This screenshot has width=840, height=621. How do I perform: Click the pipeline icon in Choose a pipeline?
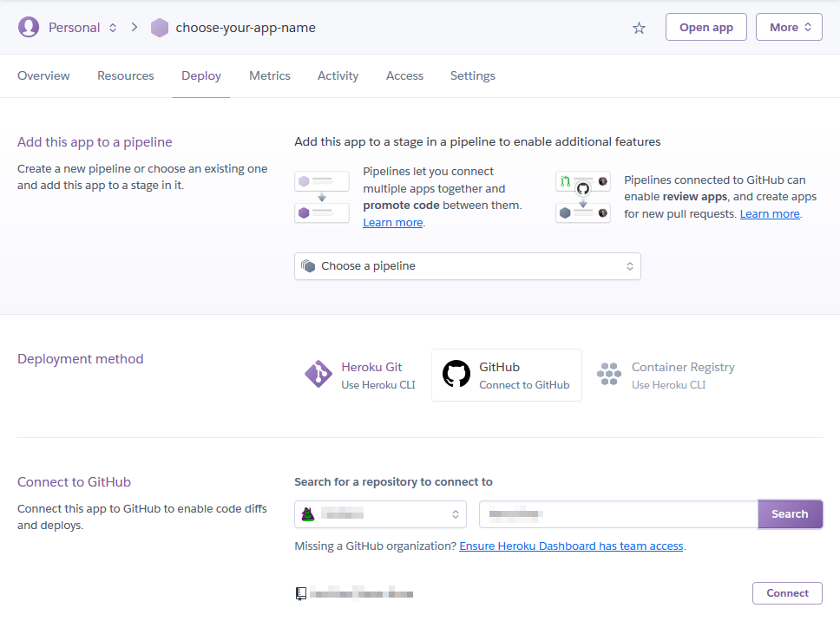click(x=308, y=266)
